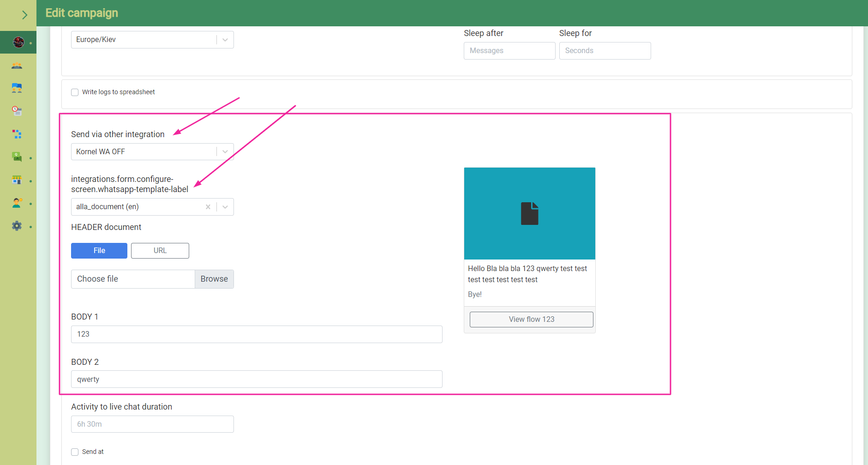Enable Write logs to spreadsheet

coord(75,92)
